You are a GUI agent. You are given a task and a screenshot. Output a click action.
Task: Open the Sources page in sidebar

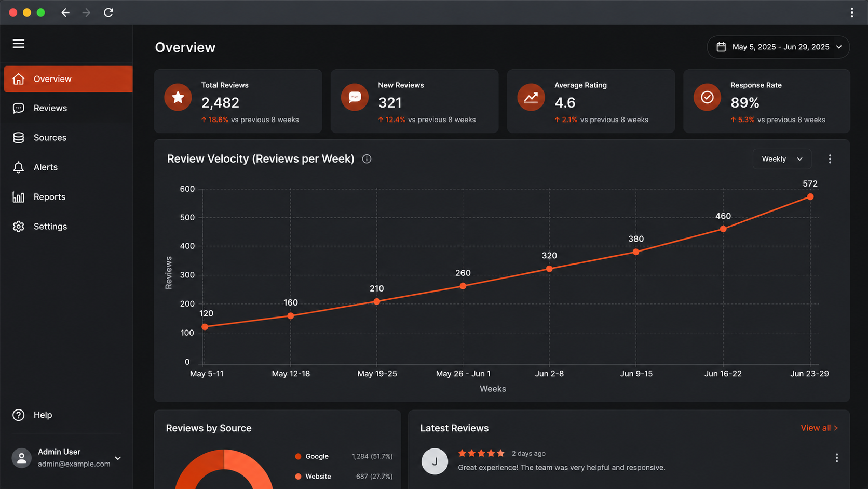pos(69,138)
